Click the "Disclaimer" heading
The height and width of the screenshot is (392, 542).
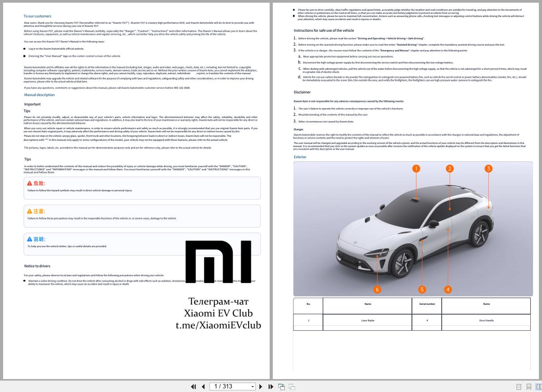pos(302,92)
